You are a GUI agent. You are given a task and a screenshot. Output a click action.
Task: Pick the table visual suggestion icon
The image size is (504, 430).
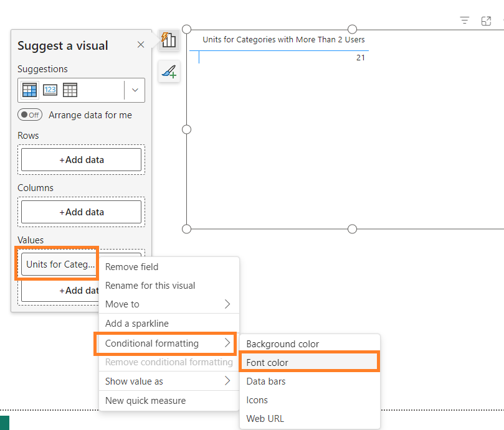[70, 90]
